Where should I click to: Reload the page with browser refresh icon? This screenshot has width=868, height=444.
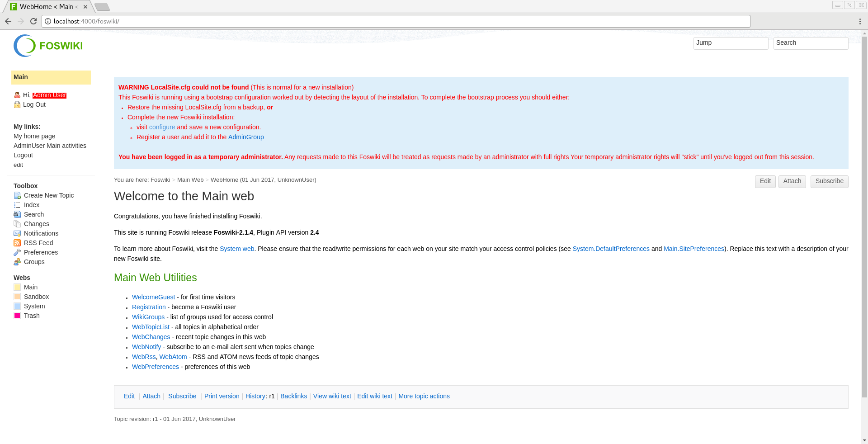click(x=33, y=21)
